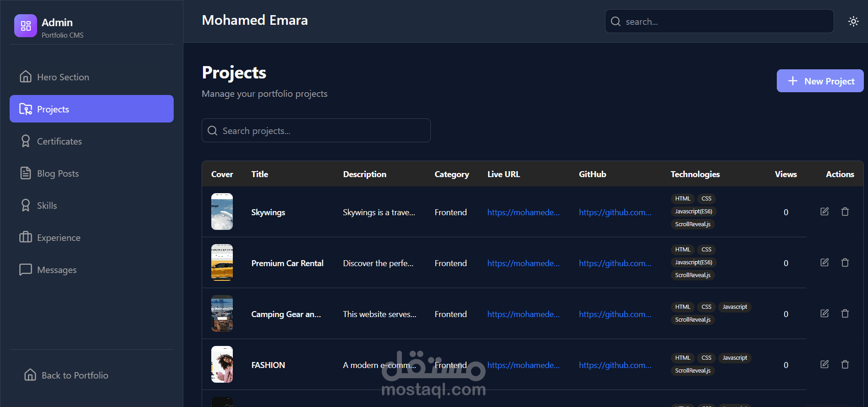This screenshot has height=407, width=868.
Task: Click ScrollReveal.js tag in FASHION row
Action: [x=693, y=371]
